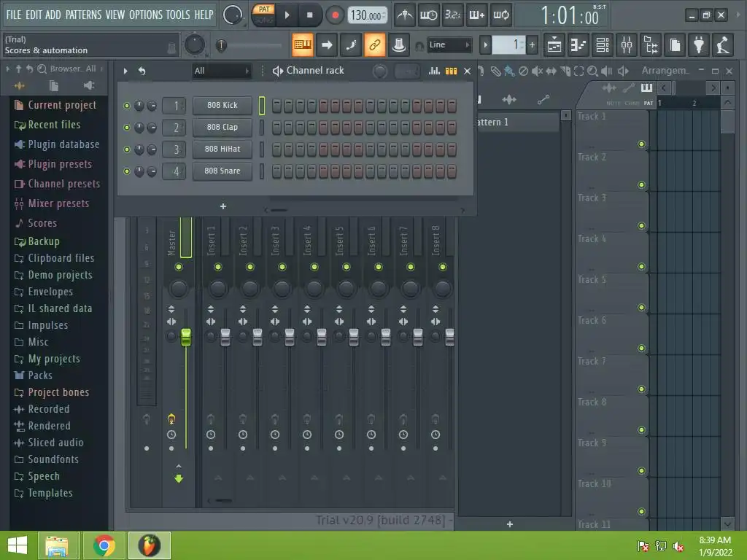Click the Insert 4 pan knob

click(314, 288)
